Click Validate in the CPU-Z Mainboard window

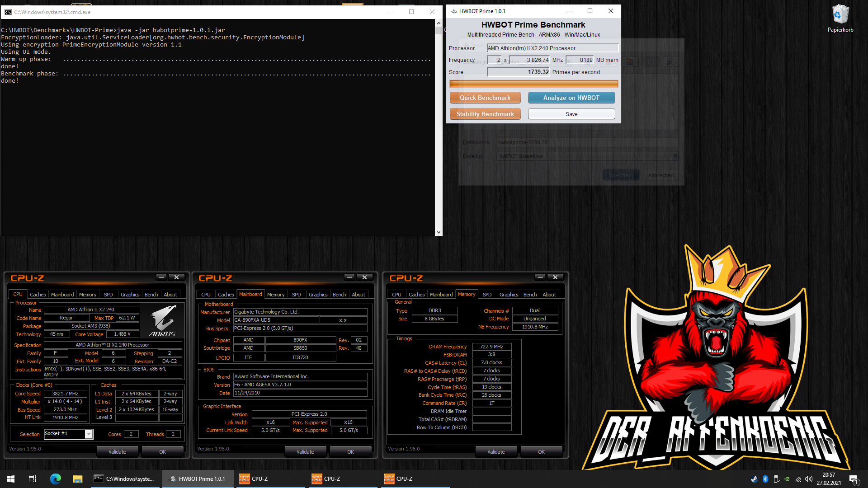[305, 452]
